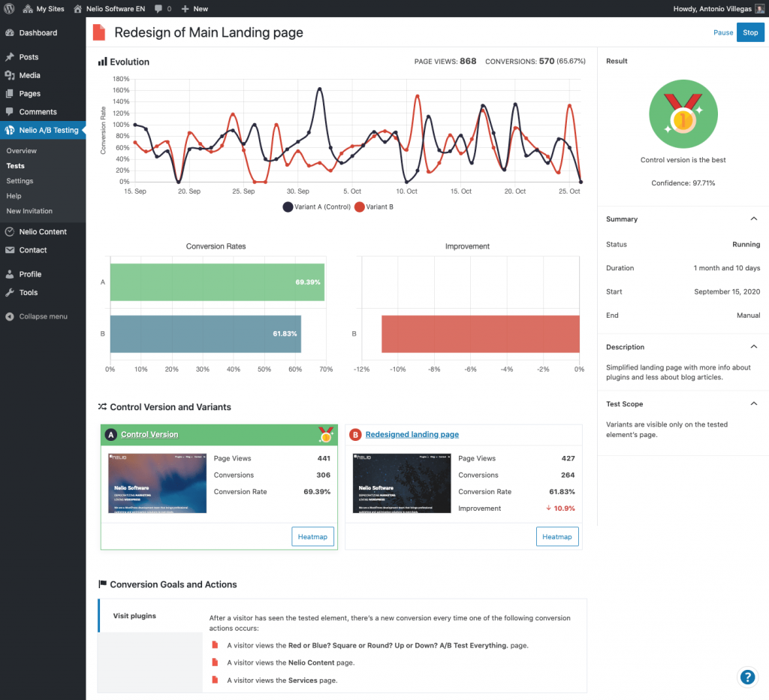Image resolution: width=769 pixels, height=700 pixels.
Task: Click the Pages icon in sidebar
Action: 9,93
